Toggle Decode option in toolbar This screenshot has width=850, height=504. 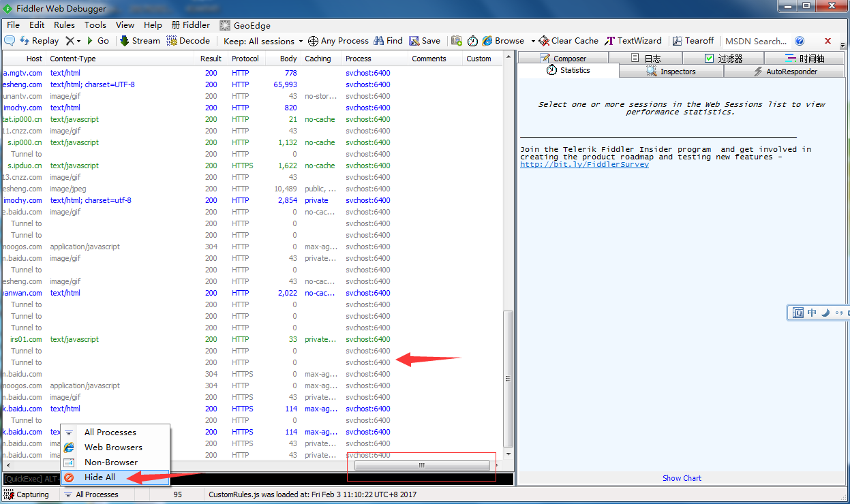pyautogui.click(x=188, y=41)
